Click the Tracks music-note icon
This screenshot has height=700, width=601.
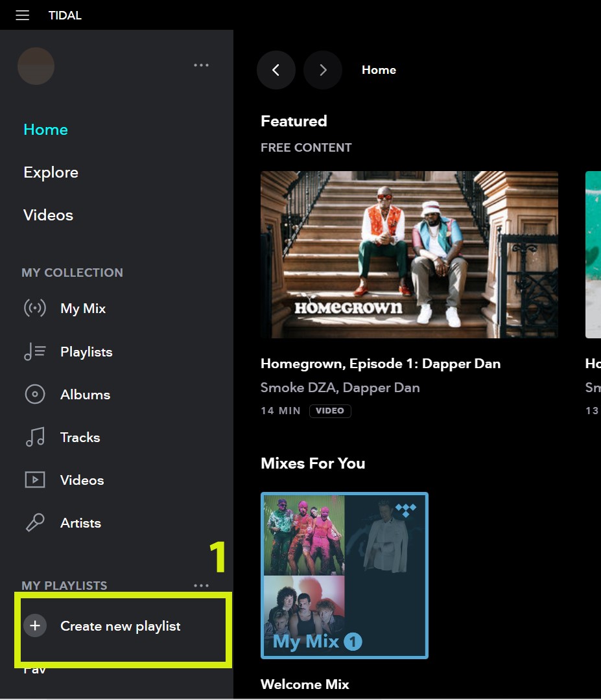(35, 437)
